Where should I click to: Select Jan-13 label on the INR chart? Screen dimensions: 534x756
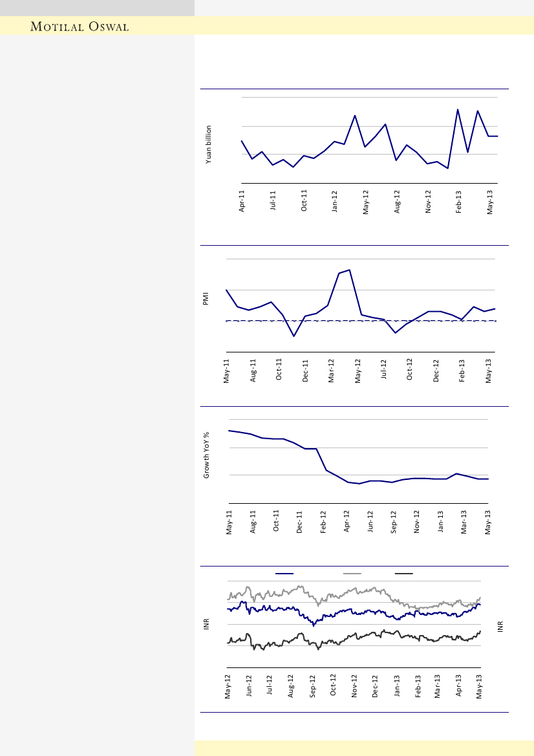coord(397,686)
